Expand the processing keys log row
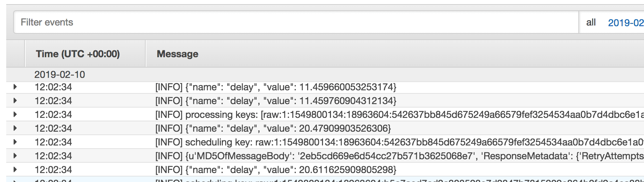 pos(15,114)
